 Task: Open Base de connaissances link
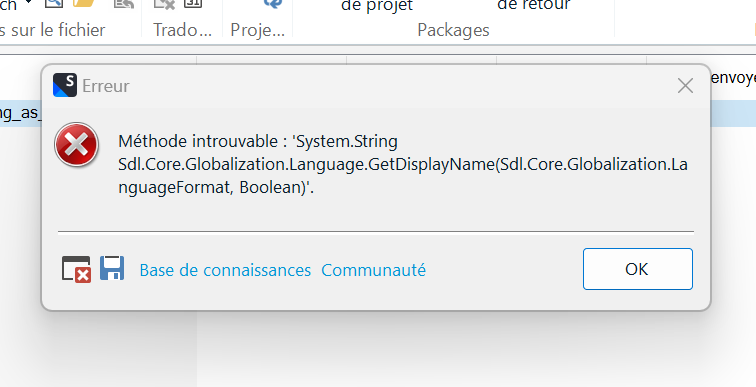tap(225, 270)
